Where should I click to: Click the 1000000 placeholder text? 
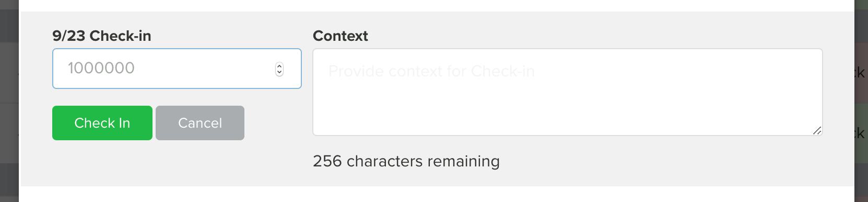(101, 68)
